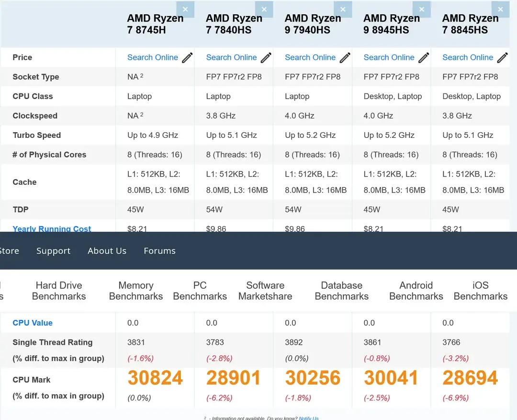Remove AMD Ryzen 9 8945HS column

click(422, 9)
